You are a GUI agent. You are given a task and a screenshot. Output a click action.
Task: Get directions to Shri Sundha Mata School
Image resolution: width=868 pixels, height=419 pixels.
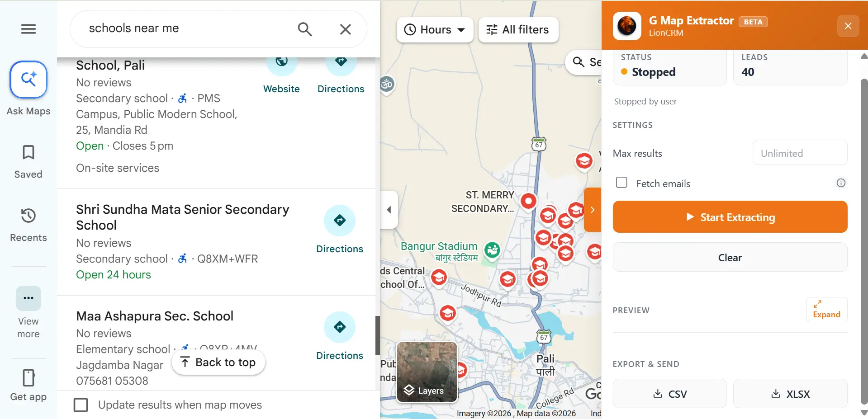[340, 230]
